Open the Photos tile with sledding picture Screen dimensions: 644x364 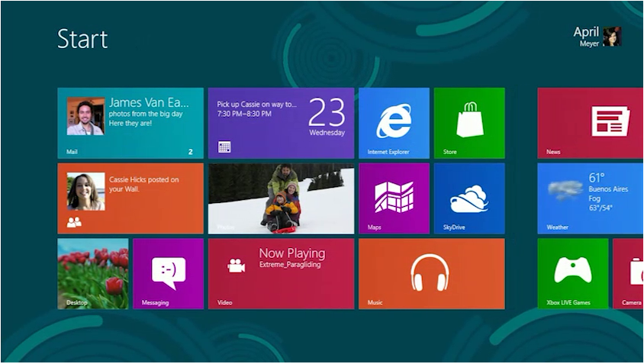coord(281,198)
